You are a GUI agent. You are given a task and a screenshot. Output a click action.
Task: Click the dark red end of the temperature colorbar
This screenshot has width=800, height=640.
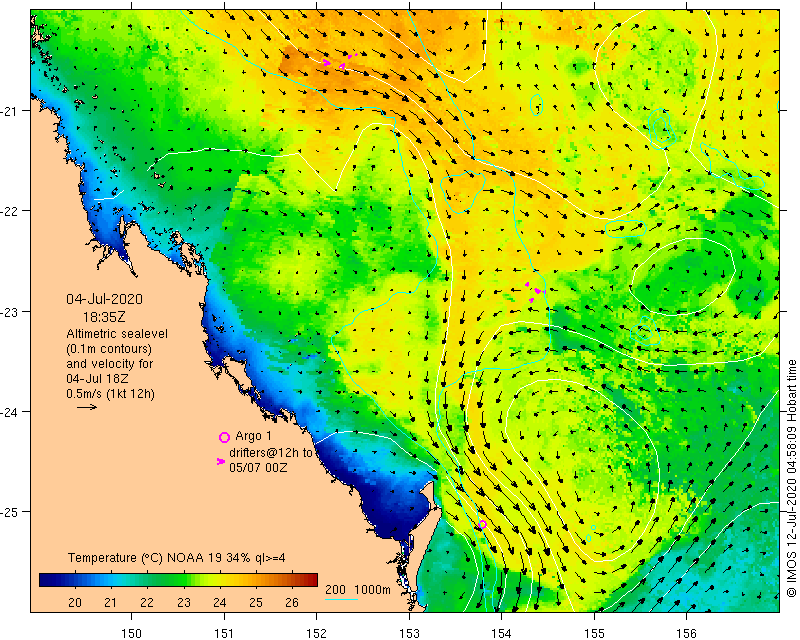[x=312, y=580]
